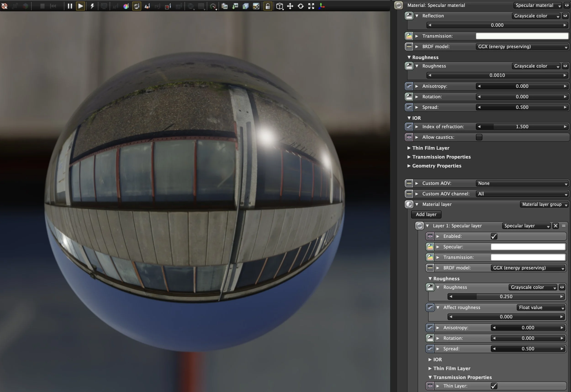Click the viewport resolution lock padlock icon
The height and width of the screenshot is (392, 571).
click(x=268, y=6)
